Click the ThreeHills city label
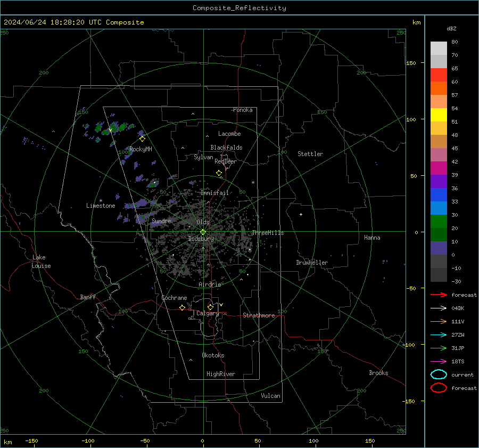This screenshot has height=448, width=479. [x=268, y=233]
